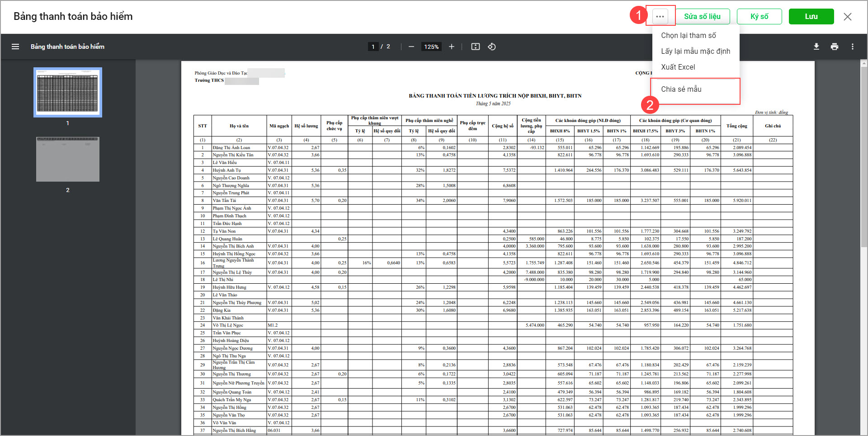Toggle the PDF sidebar hamburger menu

tap(15, 47)
